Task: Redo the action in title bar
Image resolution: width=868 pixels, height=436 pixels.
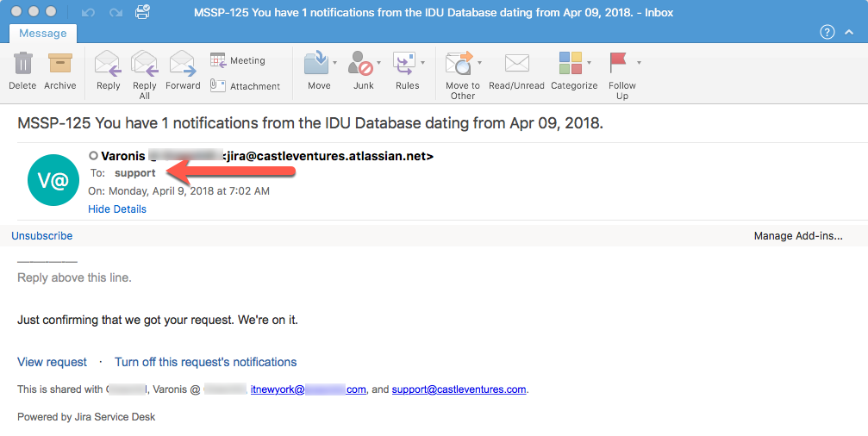Action: click(116, 12)
